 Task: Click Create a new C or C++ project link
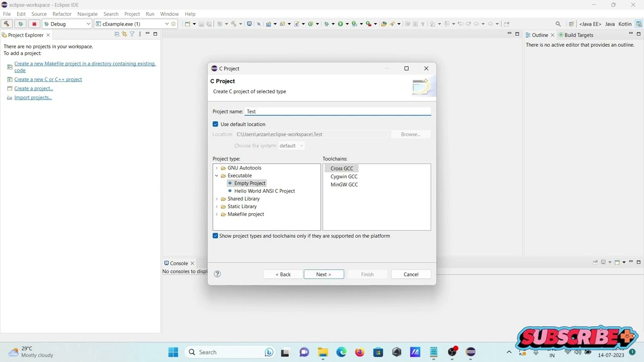pyautogui.click(x=48, y=79)
